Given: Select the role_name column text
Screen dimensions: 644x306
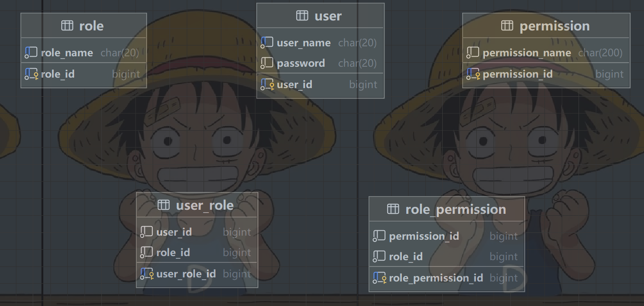Looking at the screenshot, I should pos(67,53).
